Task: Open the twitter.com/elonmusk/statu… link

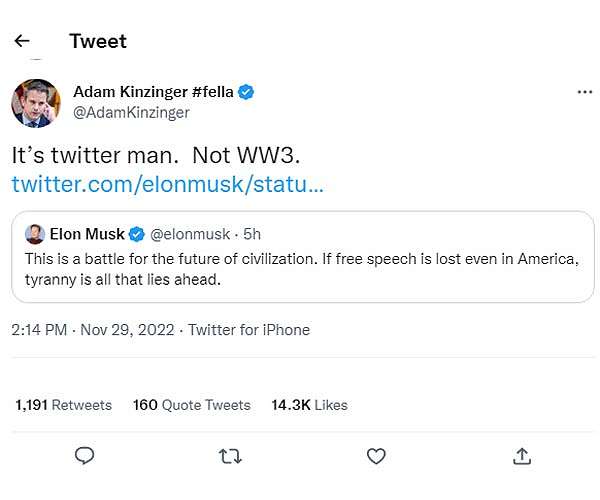Action: 167,185
